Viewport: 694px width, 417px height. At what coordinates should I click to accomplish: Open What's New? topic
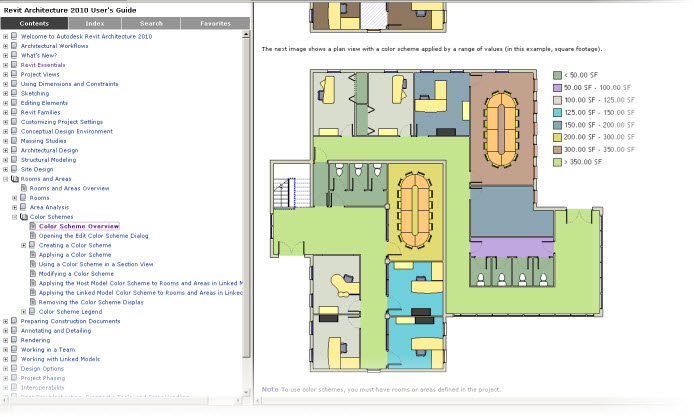point(39,55)
